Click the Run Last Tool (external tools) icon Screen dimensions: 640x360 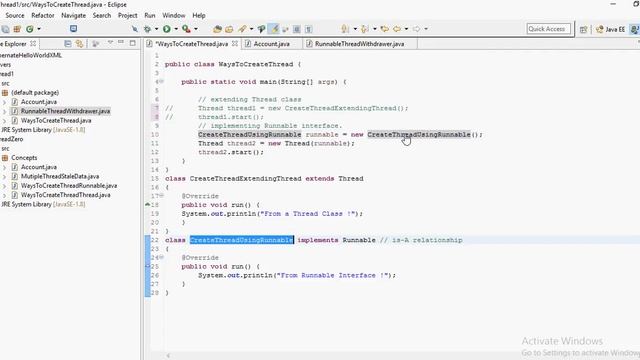point(186,29)
